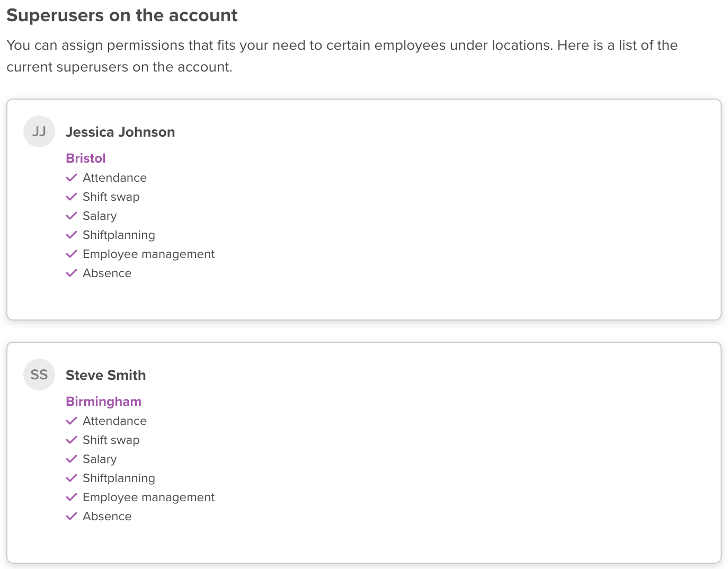Viewport: 728px width, 569px height.
Task: Click Shiftplanning permission under Bristol
Action: coord(119,235)
